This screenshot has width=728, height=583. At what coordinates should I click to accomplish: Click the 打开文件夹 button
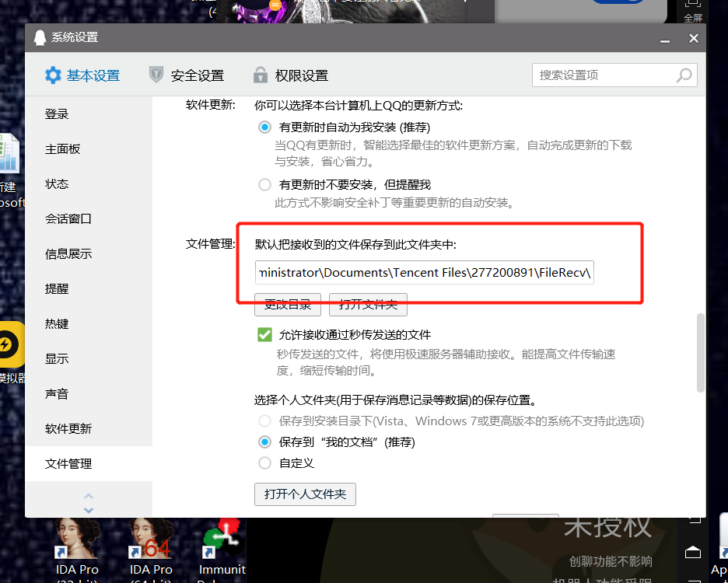368,305
